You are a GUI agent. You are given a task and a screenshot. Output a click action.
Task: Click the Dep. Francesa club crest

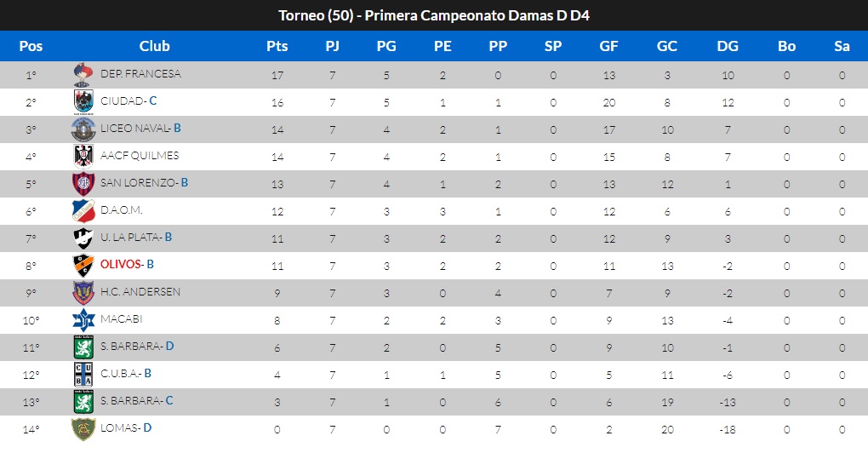pos(83,75)
